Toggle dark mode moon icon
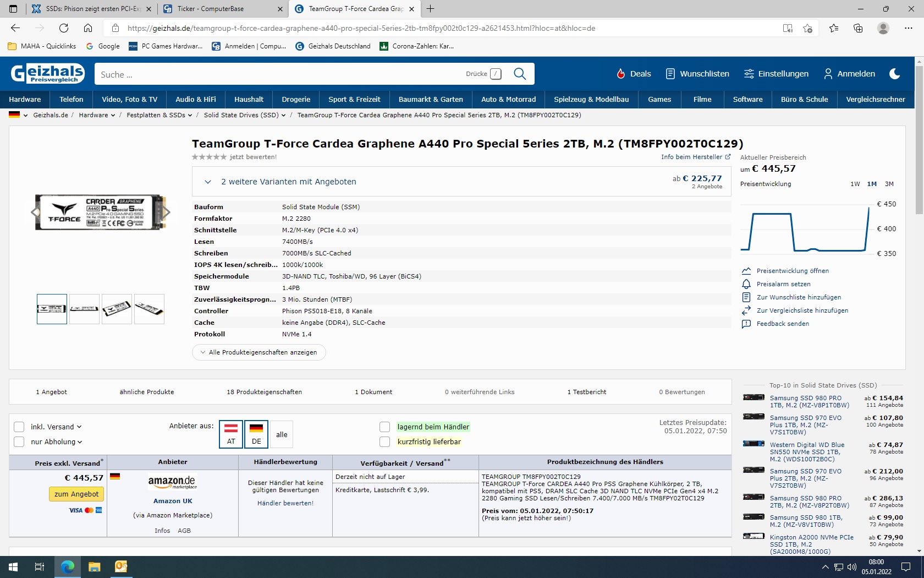This screenshot has height=578, width=924. point(895,74)
